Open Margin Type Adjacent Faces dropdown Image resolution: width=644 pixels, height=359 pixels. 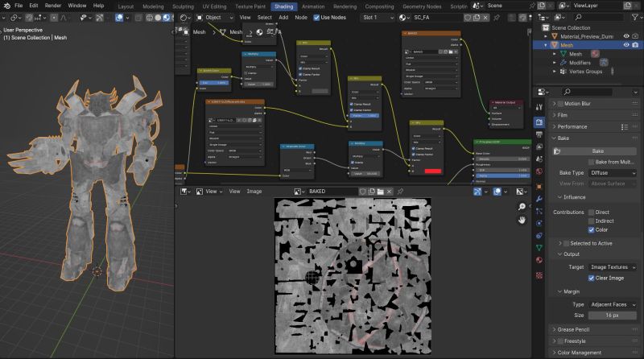pyautogui.click(x=613, y=304)
